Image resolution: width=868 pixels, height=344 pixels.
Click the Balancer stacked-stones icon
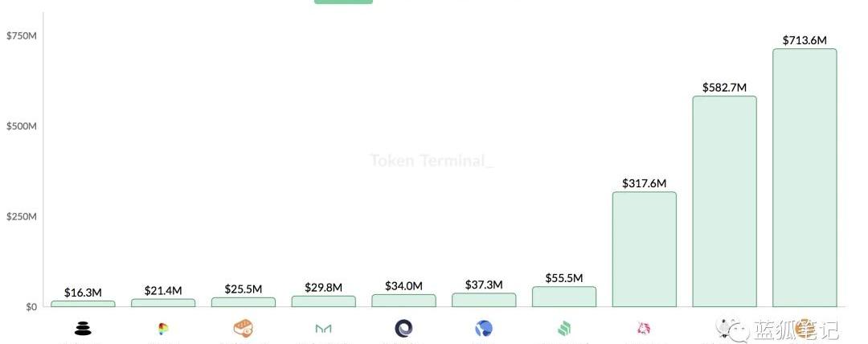tap(83, 329)
